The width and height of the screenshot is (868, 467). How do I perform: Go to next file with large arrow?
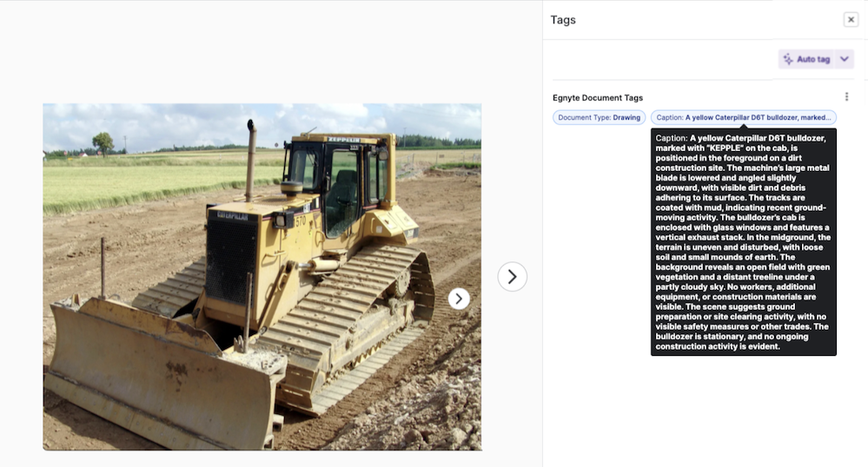(x=512, y=277)
